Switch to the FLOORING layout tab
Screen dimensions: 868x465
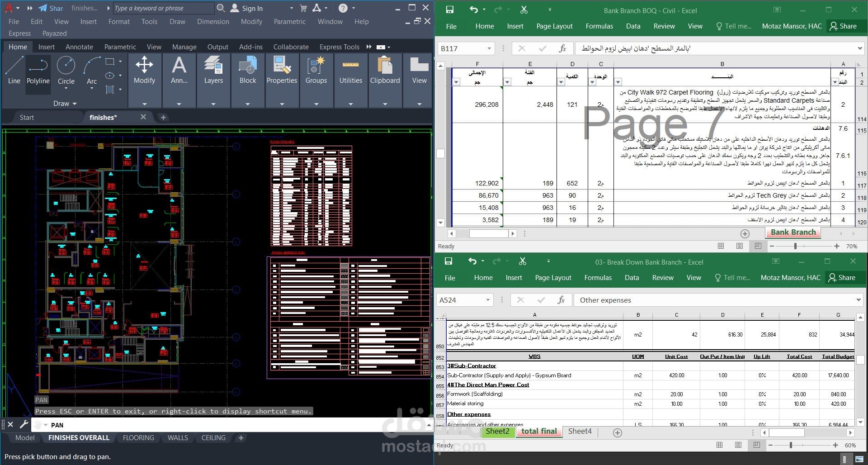click(x=138, y=438)
